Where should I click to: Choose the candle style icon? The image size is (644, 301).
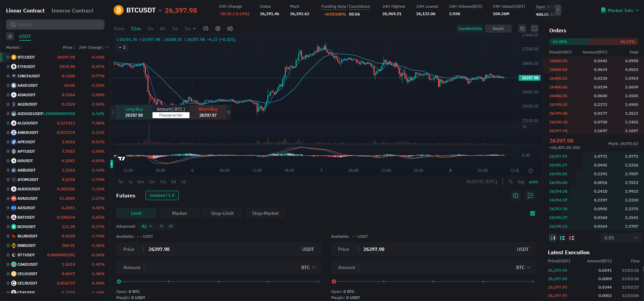[x=230, y=29]
